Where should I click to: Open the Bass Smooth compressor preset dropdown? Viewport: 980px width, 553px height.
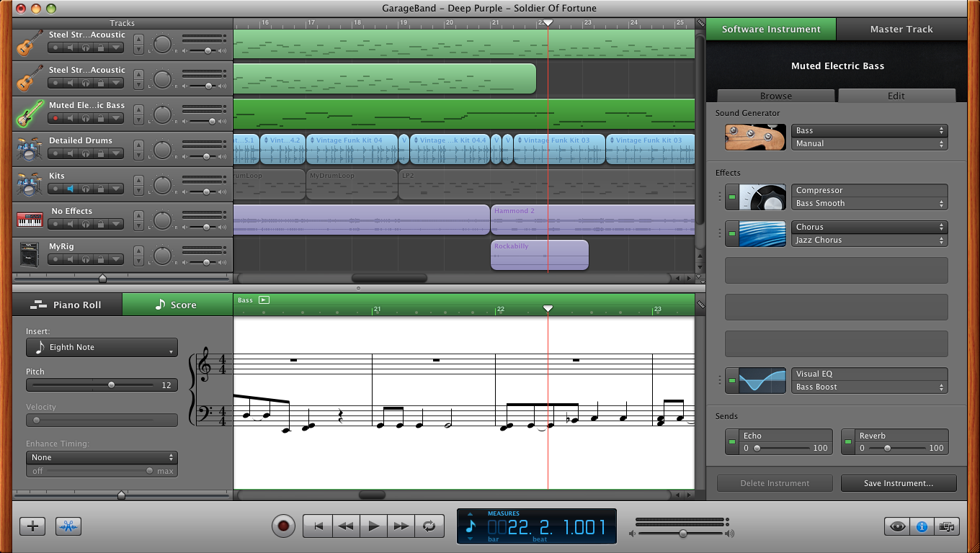tap(870, 203)
